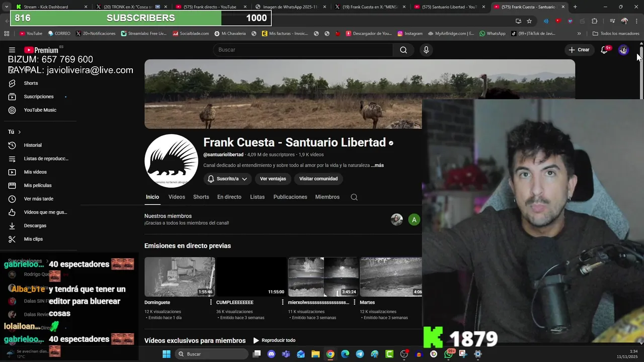This screenshot has height=362, width=644.
Task: Open the Dominguete video options menu
Action: click(x=211, y=303)
